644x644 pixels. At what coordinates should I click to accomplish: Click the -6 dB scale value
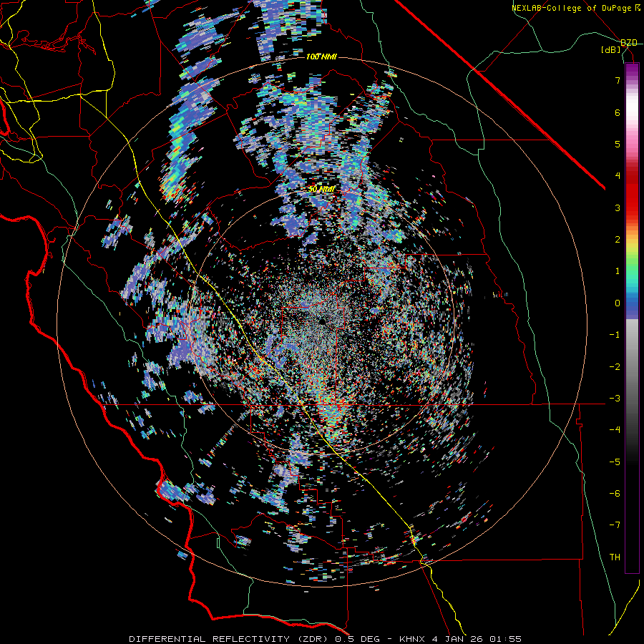pyautogui.click(x=615, y=493)
